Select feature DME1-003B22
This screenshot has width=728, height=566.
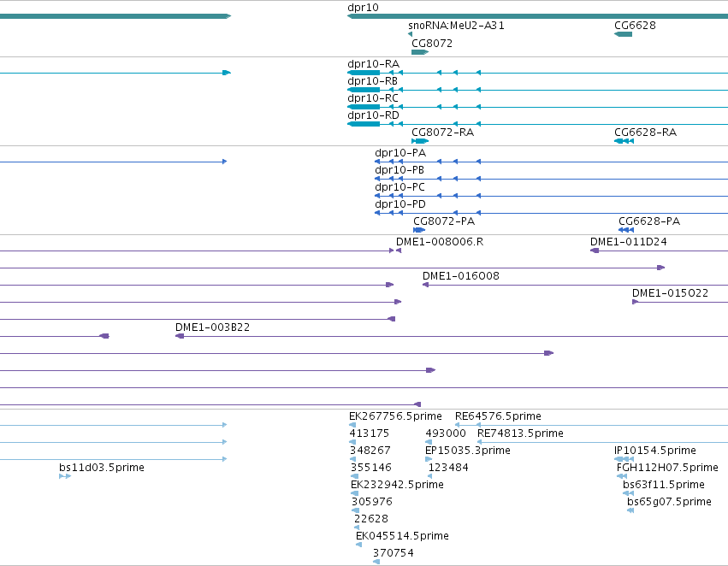(212, 327)
